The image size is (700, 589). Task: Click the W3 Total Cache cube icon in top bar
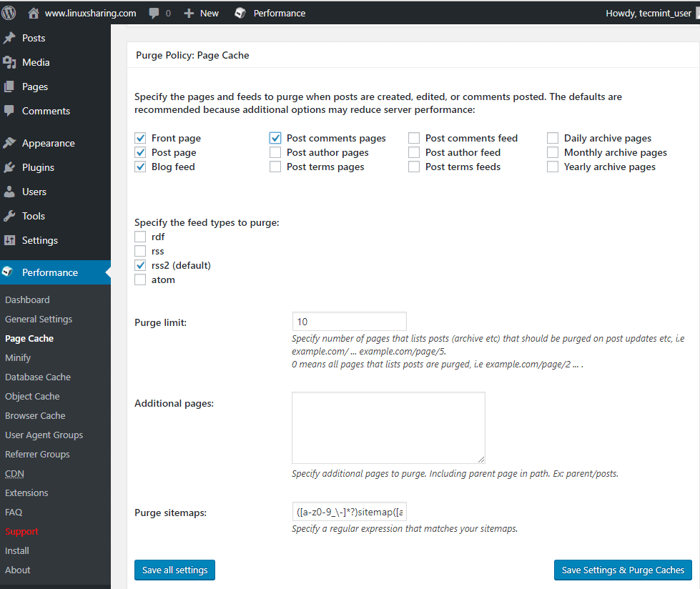(x=240, y=13)
